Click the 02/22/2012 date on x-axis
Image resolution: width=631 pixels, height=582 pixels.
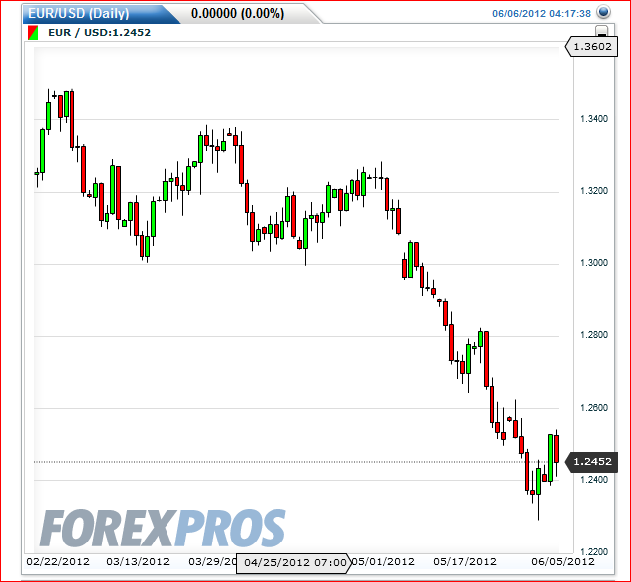point(58,561)
